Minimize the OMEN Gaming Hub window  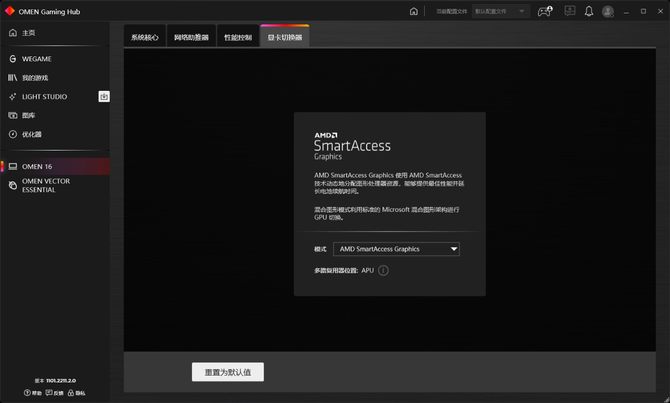[626, 12]
